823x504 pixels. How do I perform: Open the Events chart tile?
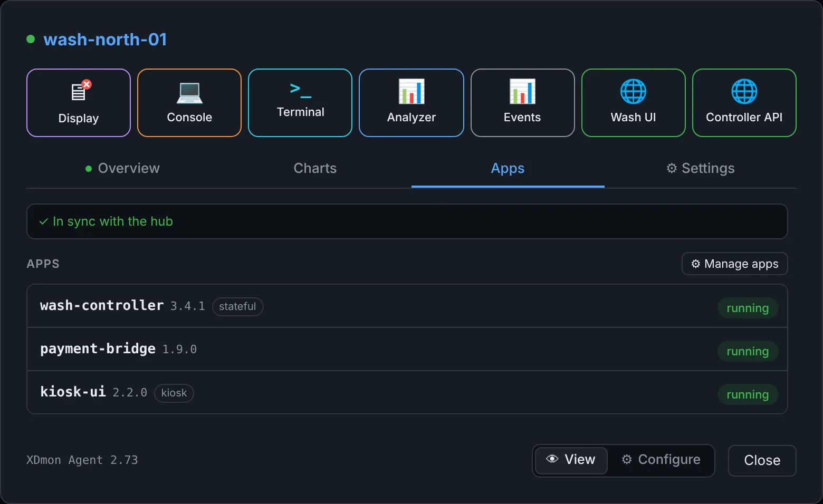(x=522, y=103)
